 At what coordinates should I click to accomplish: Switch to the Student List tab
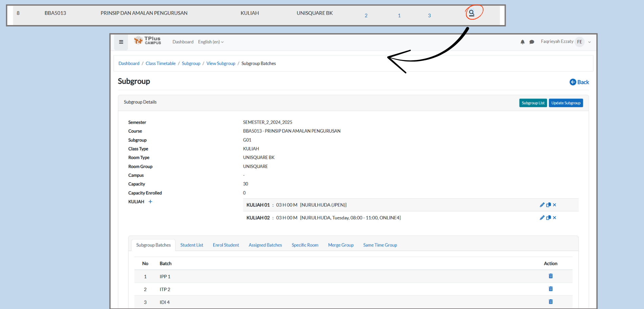191,245
